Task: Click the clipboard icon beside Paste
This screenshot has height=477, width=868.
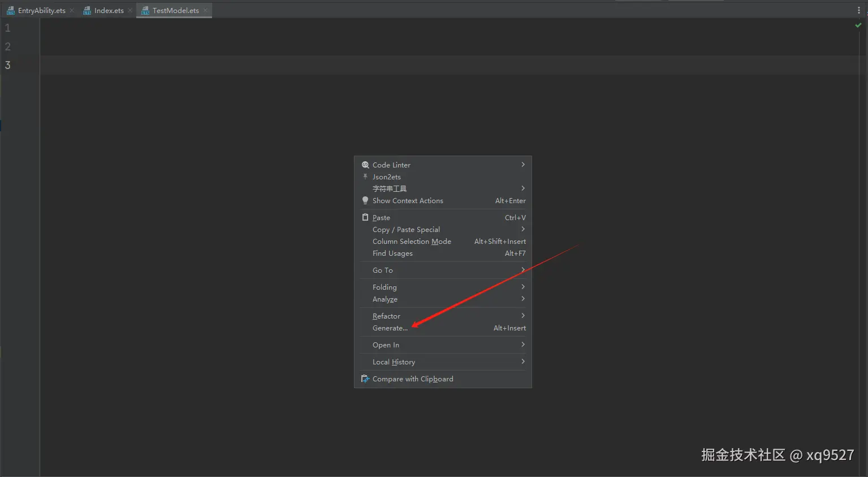Action: (365, 217)
